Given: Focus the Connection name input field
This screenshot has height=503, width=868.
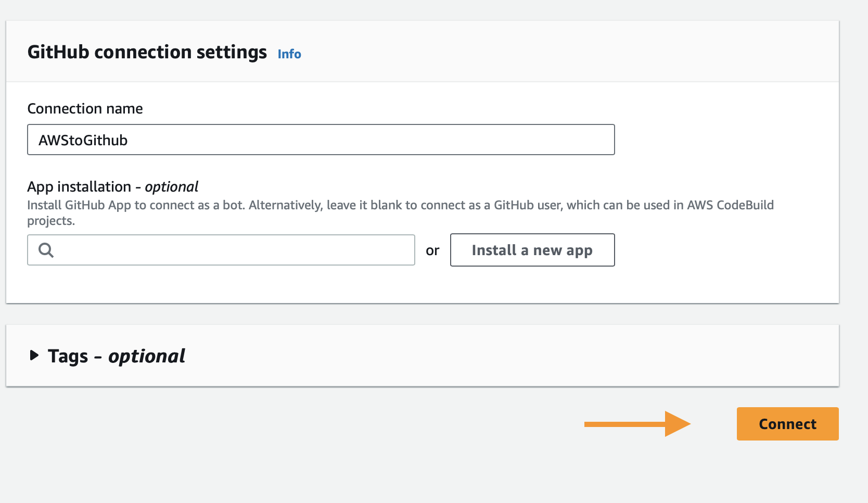Looking at the screenshot, I should pyautogui.click(x=321, y=140).
